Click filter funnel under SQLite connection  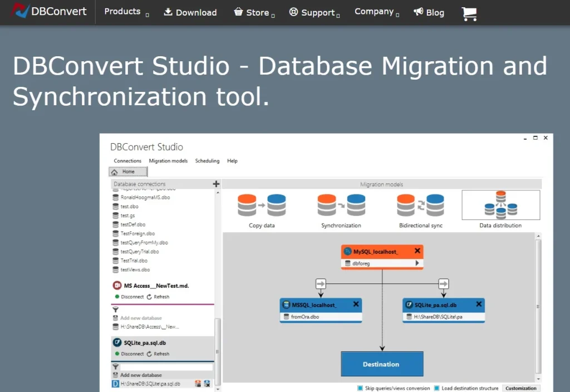(x=116, y=366)
